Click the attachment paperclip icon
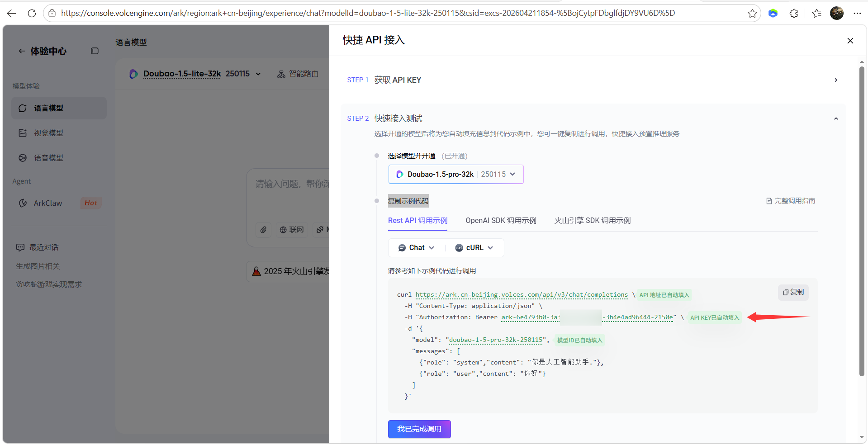 point(263,230)
